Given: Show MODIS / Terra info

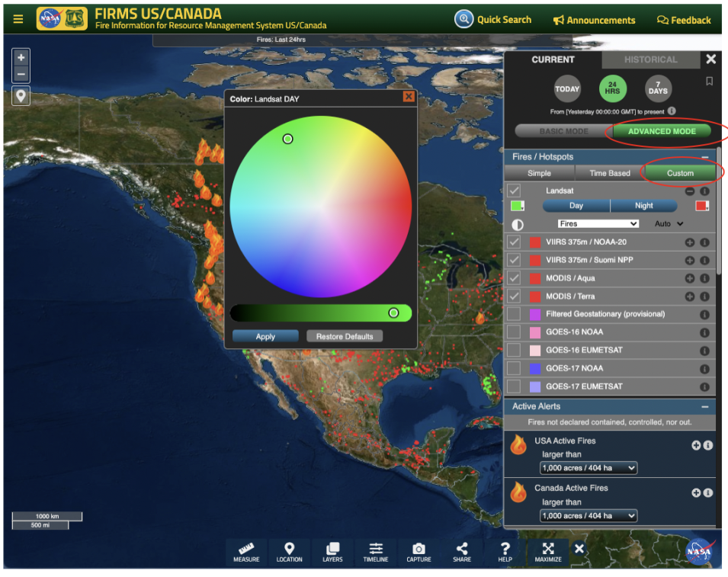Looking at the screenshot, I should (705, 297).
